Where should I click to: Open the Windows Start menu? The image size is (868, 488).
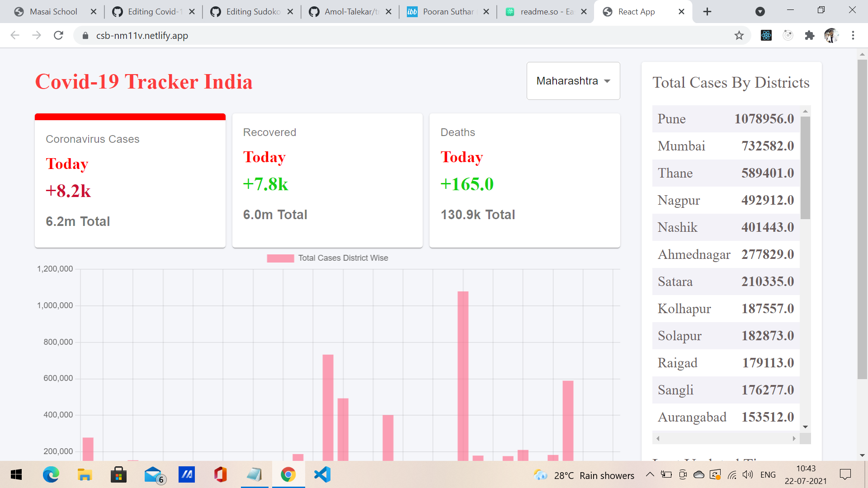pos(16,474)
